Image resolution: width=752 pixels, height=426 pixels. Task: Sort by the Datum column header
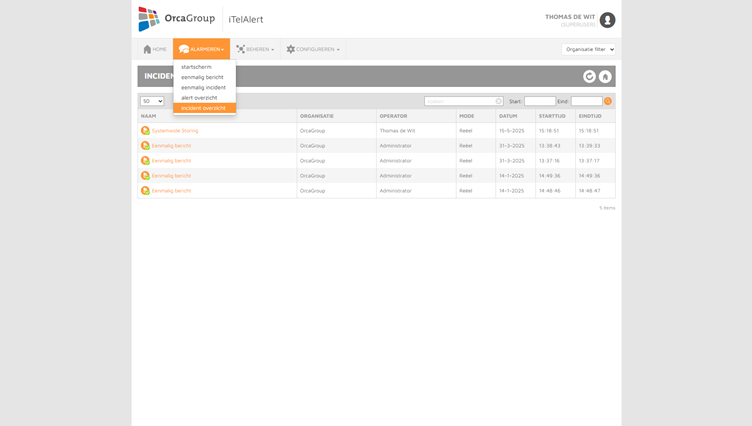click(508, 116)
